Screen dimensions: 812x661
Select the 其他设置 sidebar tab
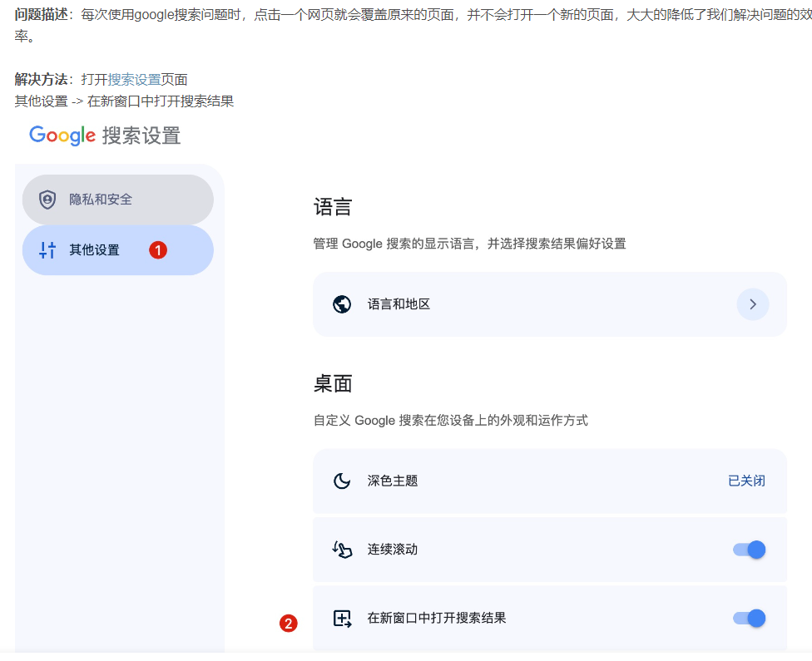[x=94, y=249]
